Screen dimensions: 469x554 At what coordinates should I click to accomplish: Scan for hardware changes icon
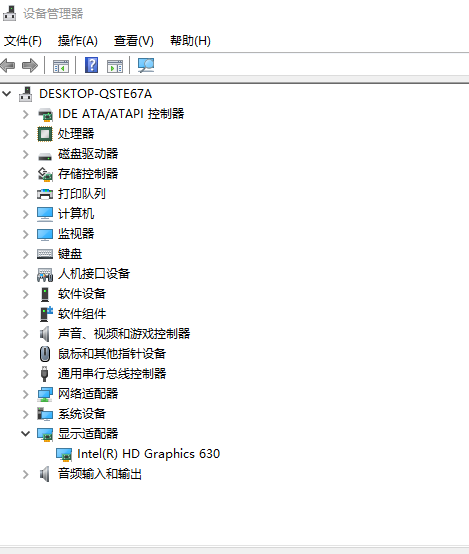pyautogui.click(x=146, y=65)
